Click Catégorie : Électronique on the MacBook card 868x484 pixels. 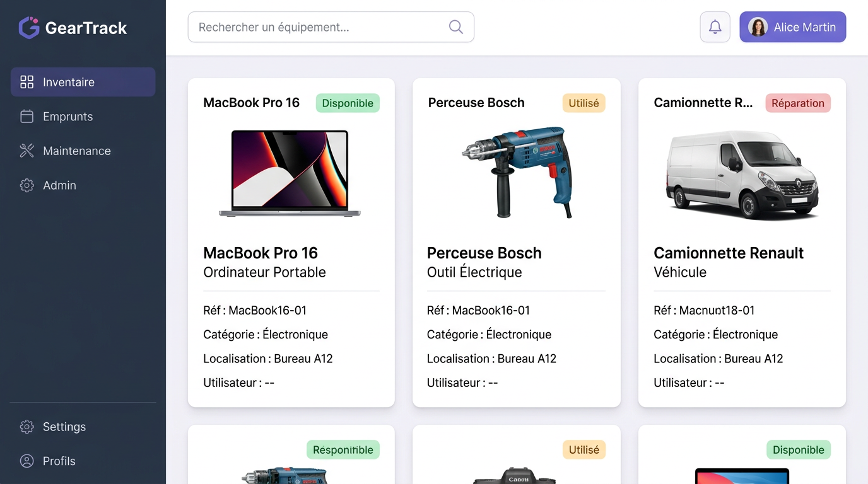(266, 335)
